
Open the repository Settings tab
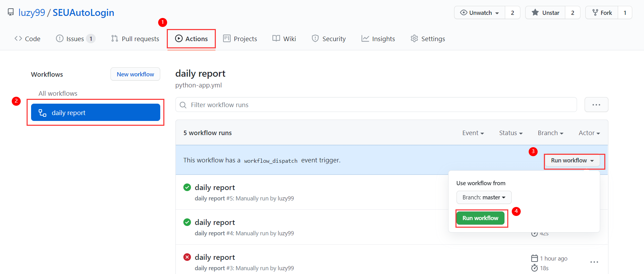click(x=428, y=39)
